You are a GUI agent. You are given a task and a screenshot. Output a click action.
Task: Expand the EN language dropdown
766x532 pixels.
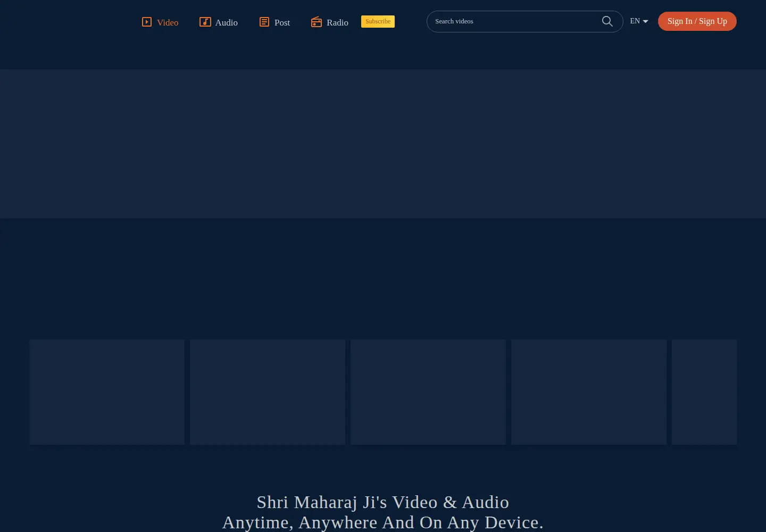pos(639,21)
